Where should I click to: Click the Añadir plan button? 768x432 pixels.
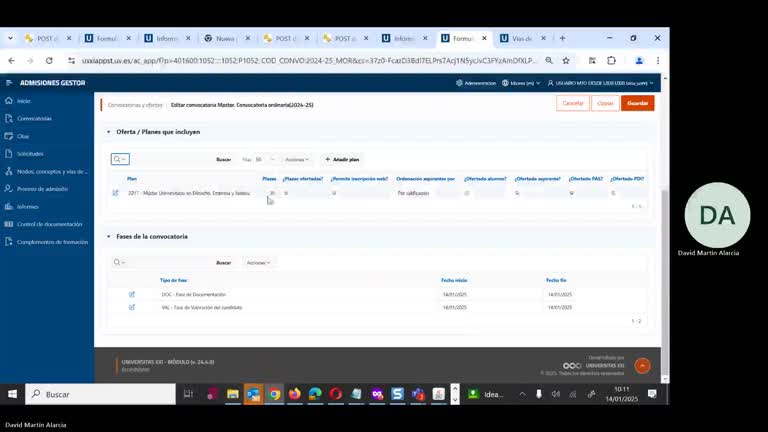(342, 160)
